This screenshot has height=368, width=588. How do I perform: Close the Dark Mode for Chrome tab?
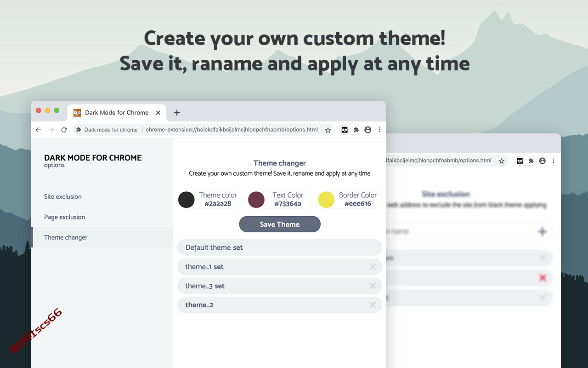point(158,113)
